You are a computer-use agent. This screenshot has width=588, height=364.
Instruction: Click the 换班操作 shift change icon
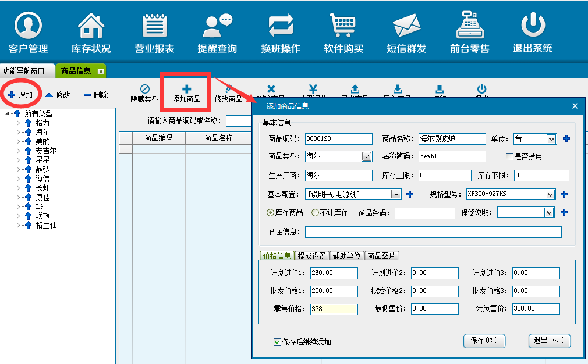(281, 26)
